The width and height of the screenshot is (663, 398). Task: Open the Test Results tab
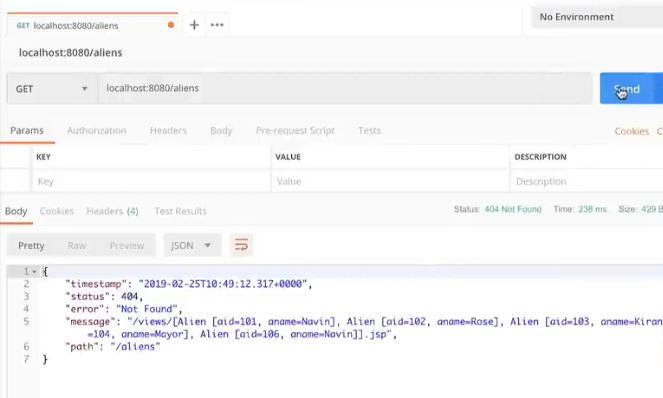coord(181,211)
